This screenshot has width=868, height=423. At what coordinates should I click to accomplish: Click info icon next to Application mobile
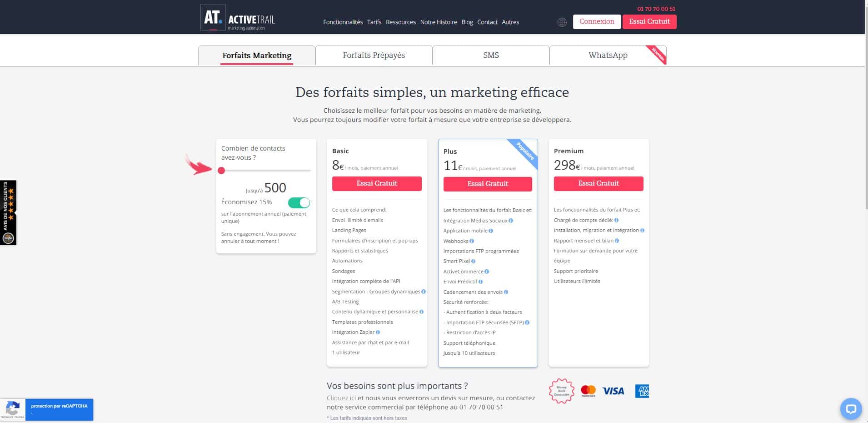(x=491, y=231)
